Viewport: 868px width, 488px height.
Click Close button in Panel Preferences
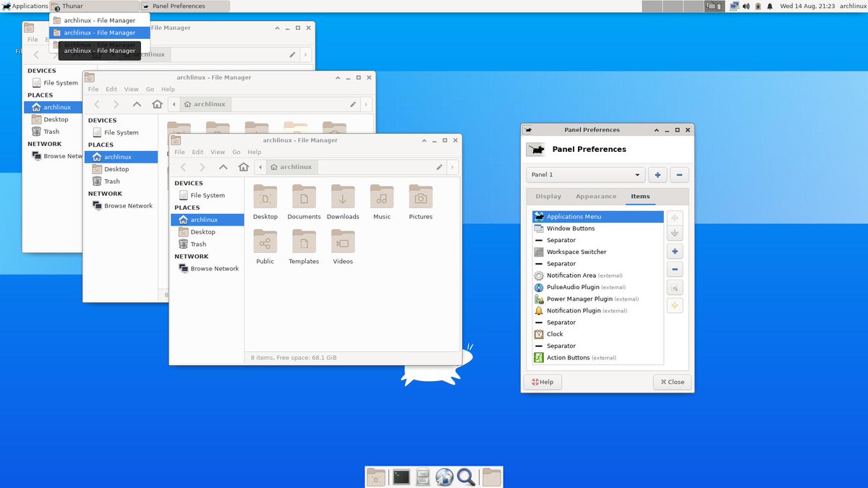[x=672, y=382]
